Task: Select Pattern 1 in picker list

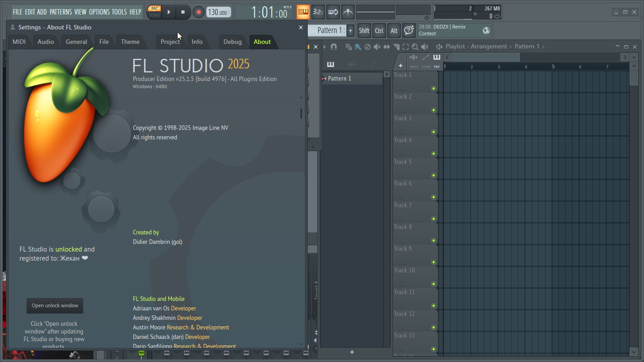Action: pos(352,78)
